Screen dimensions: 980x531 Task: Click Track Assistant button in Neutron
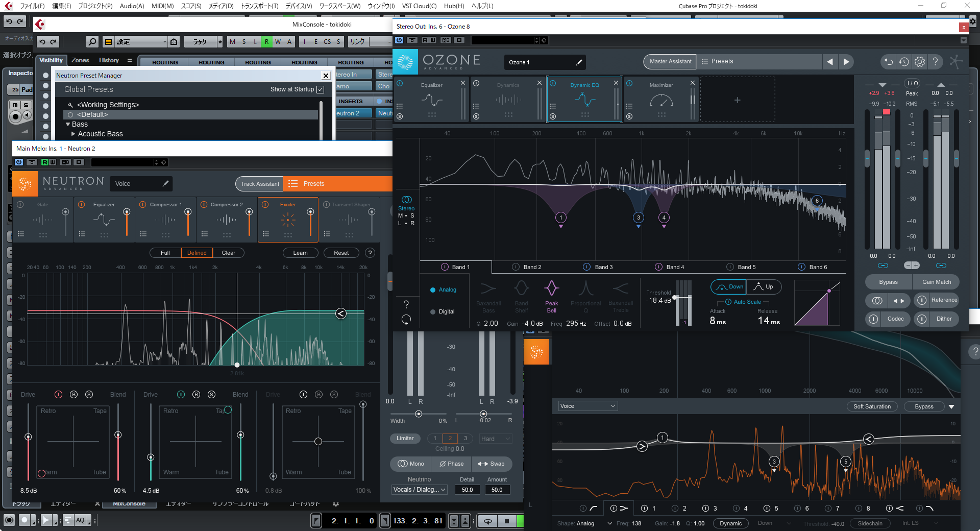click(x=260, y=184)
